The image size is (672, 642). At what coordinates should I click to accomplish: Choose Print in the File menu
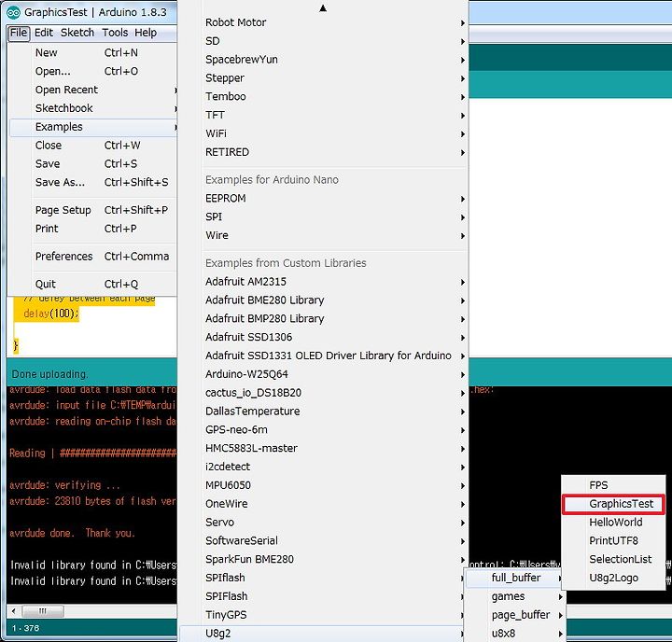[x=93, y=229]
